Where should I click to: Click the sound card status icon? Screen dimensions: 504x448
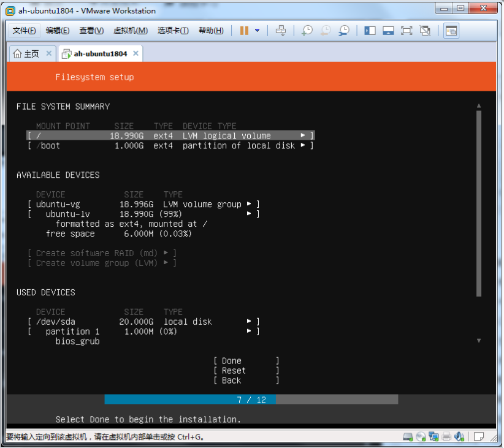coord(460,437)
